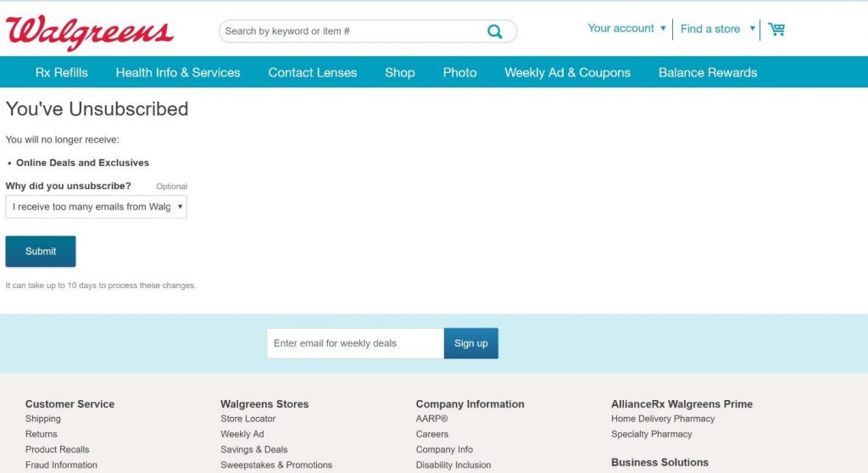Expand the Your account dropdown

(x=626, y=28)
